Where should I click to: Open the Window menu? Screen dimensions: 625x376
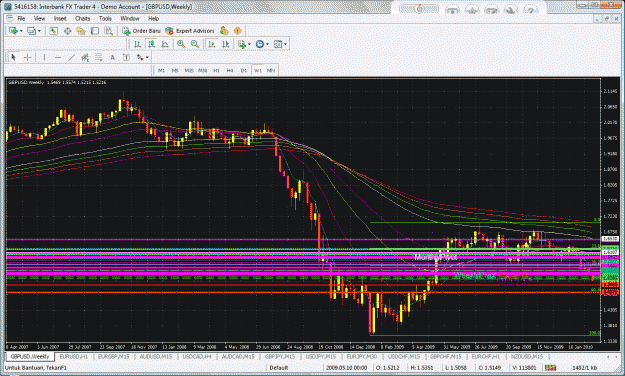pos(130,18)
